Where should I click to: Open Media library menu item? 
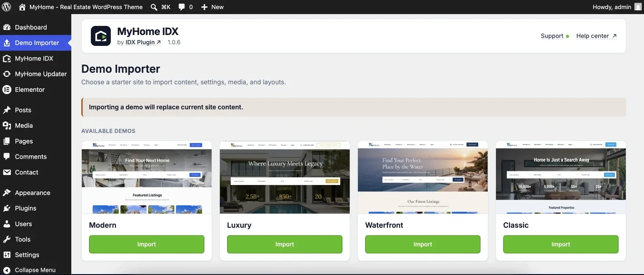tap(24, 125)
